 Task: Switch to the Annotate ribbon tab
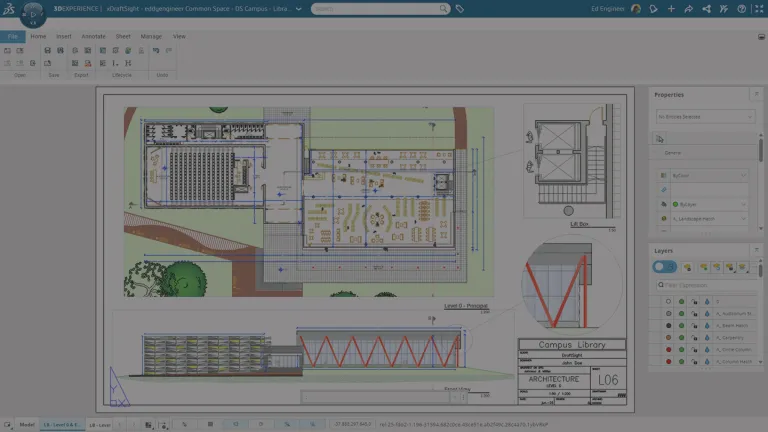[x=93, y=36]
